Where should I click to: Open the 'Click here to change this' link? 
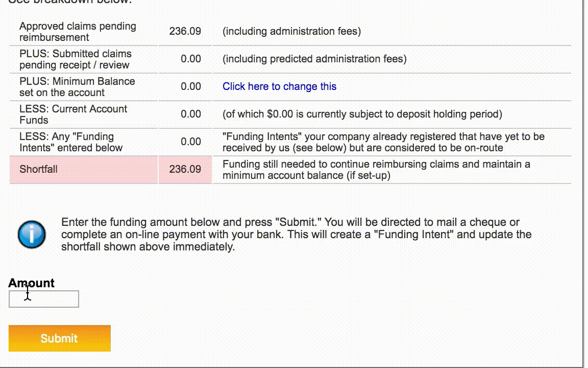pos(279,86)
